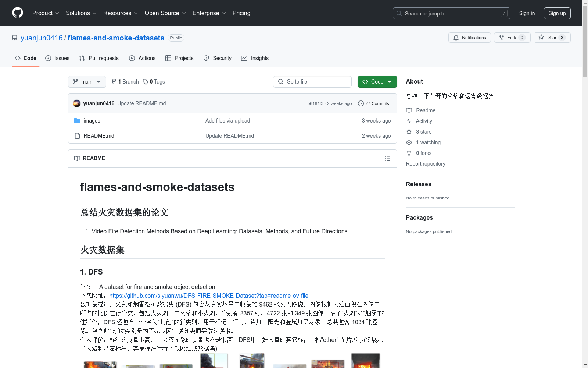Click the Video Fire Detection Methods paper text
The width and height of the screenshot is (588, 368).
(x=219, y=231)
